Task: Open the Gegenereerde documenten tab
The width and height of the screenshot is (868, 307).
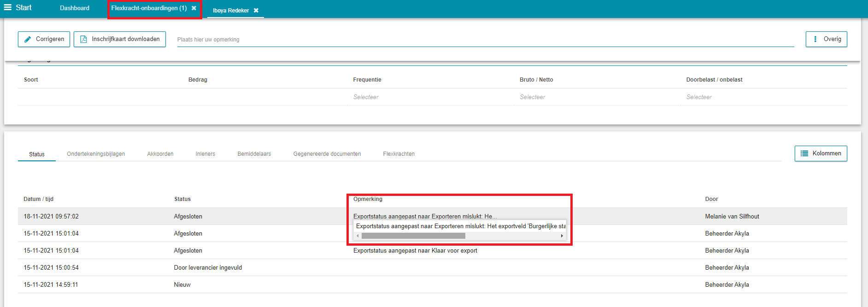Action: click(327, 154)
